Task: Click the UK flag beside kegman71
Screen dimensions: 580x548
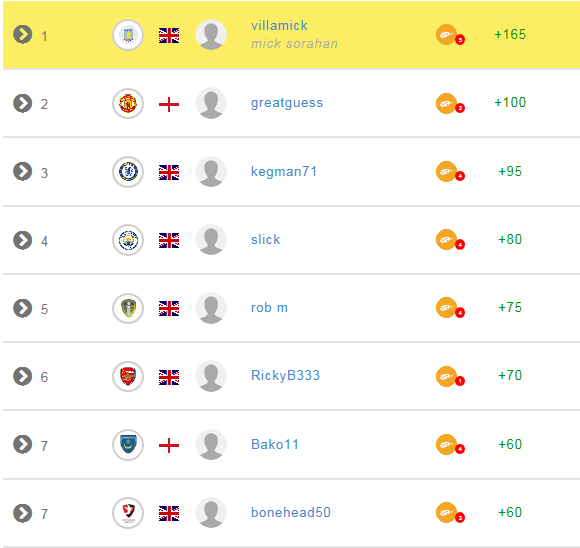Action: pyautogui.click(x=169, y=172)
